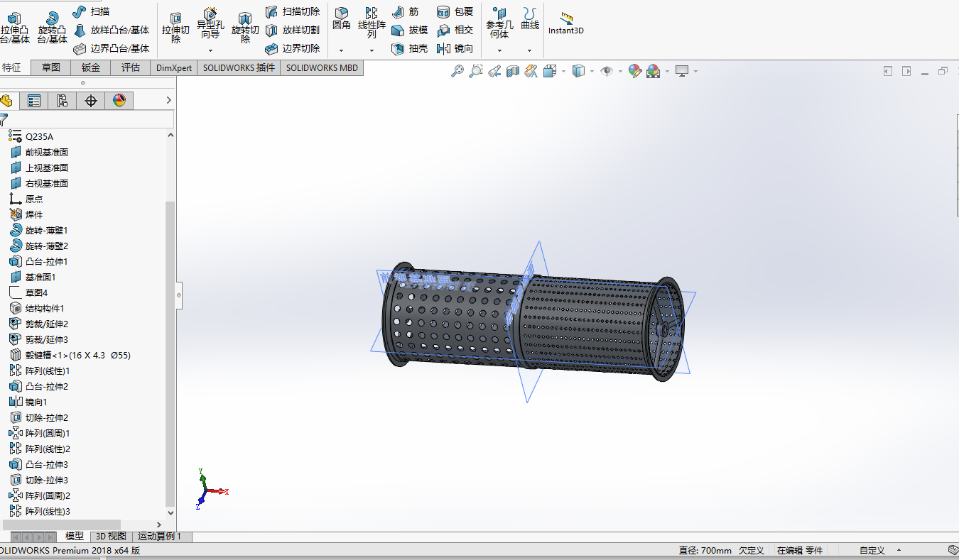Click the Shell (抽壳) tool
Viewport: 959px width, 560px height.
409,48
